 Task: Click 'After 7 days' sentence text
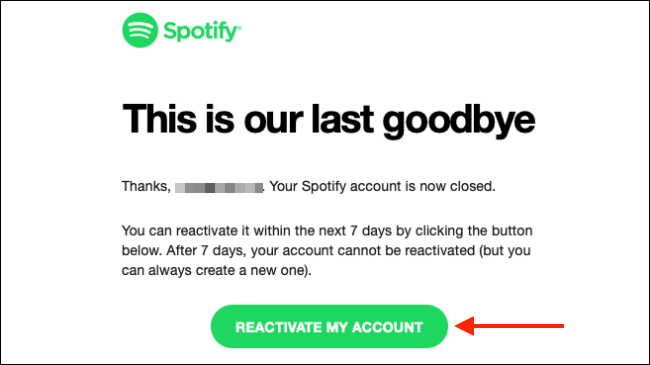(206, 251)
